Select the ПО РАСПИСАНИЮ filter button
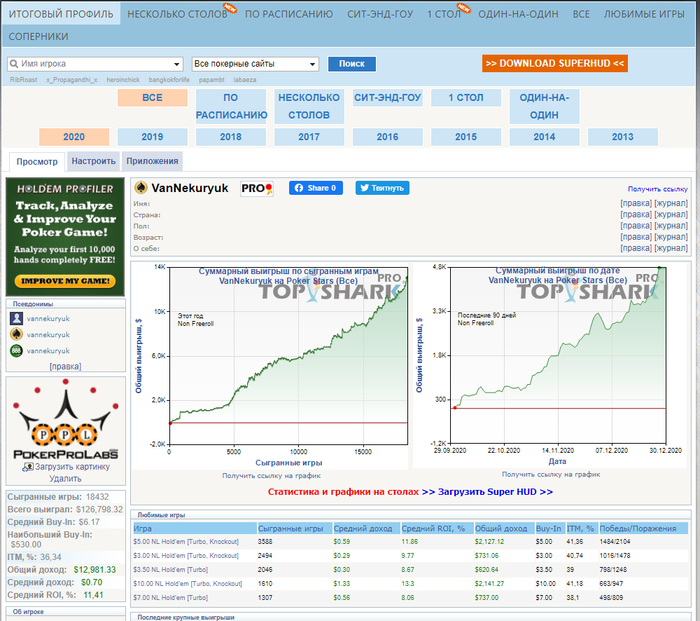 click(x=231, y=106)
